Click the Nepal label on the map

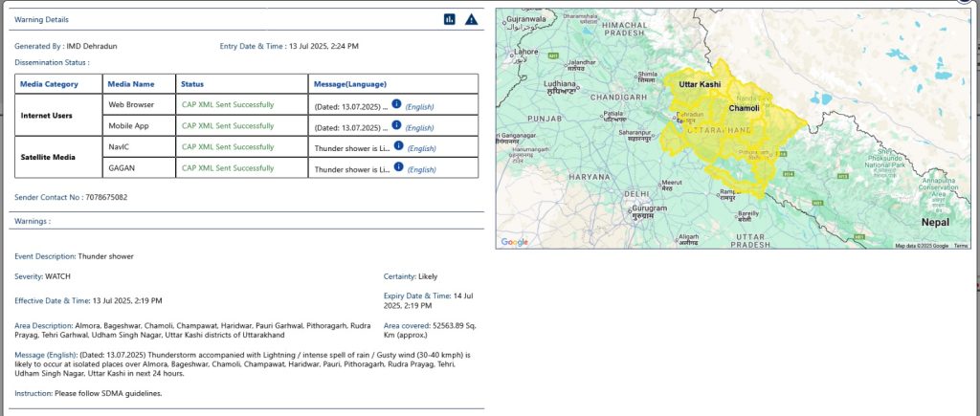935,223
